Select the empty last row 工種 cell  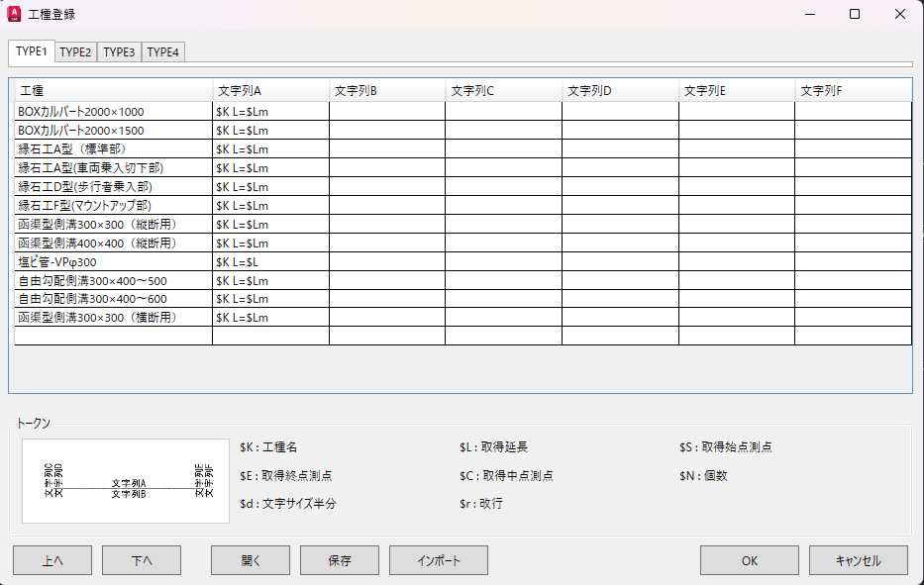tap(113, 337)
